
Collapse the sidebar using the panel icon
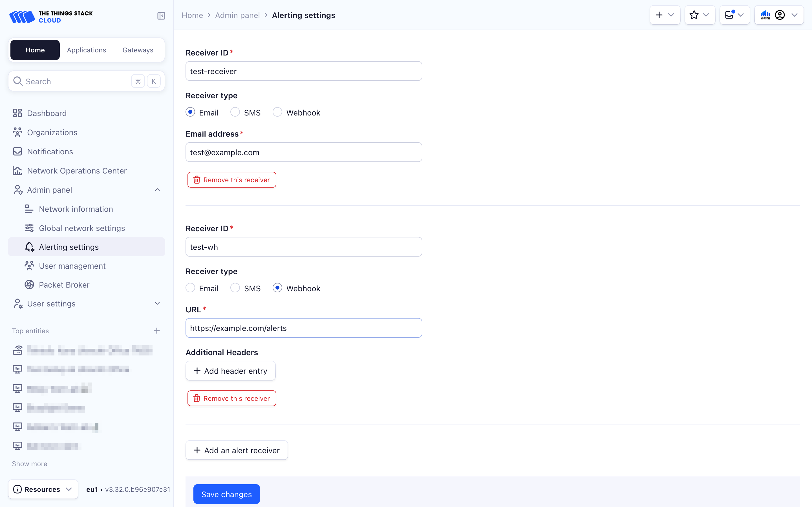161,15
